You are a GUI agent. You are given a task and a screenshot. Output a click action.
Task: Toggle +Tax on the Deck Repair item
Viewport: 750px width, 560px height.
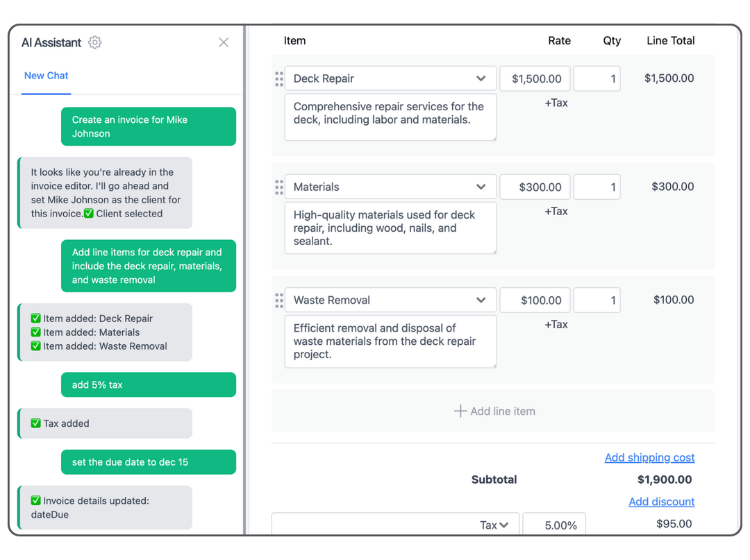556,103
